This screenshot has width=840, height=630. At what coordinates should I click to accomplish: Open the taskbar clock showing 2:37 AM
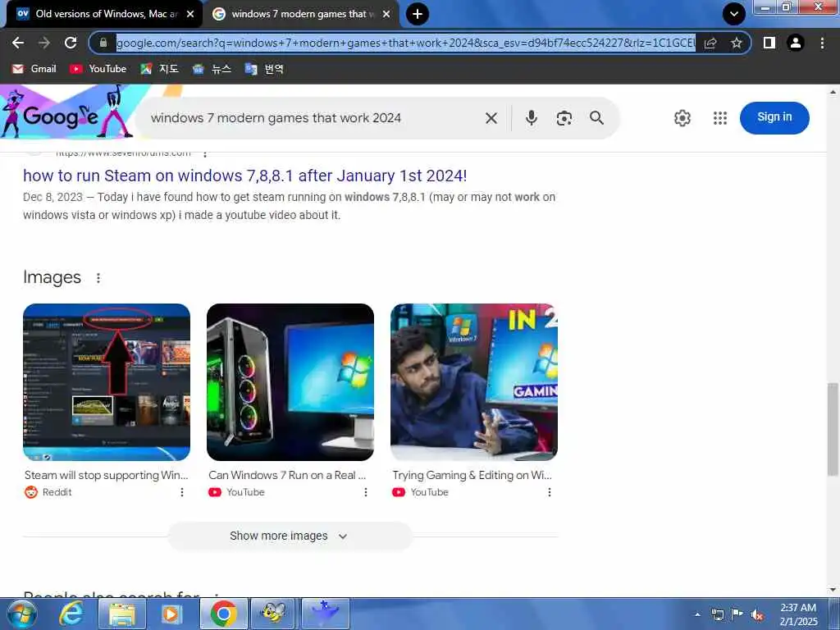[x=798, y=614]
